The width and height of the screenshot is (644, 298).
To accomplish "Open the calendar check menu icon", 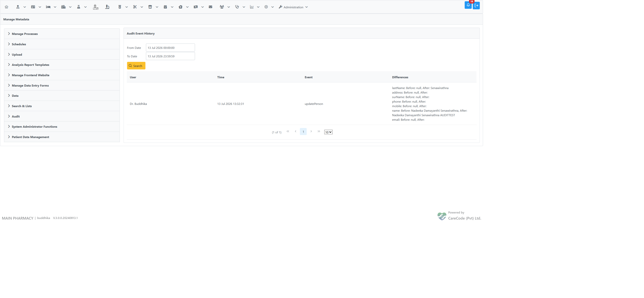I will [x=165, y=7].
